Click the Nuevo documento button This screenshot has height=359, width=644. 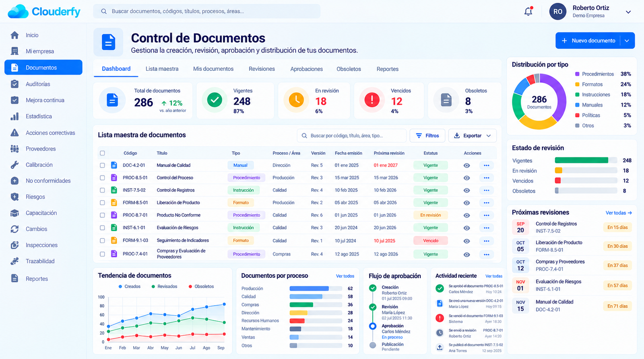588,41
